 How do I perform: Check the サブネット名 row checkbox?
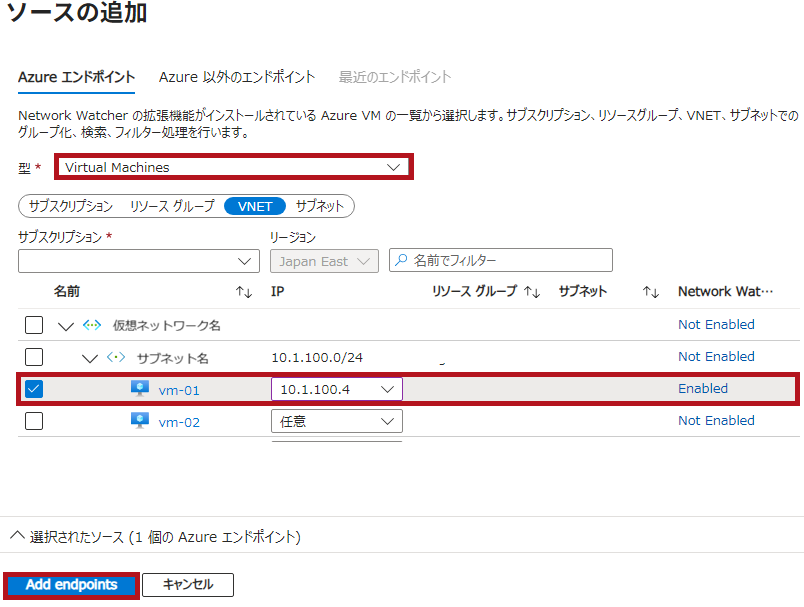click(x=34, y=357)
